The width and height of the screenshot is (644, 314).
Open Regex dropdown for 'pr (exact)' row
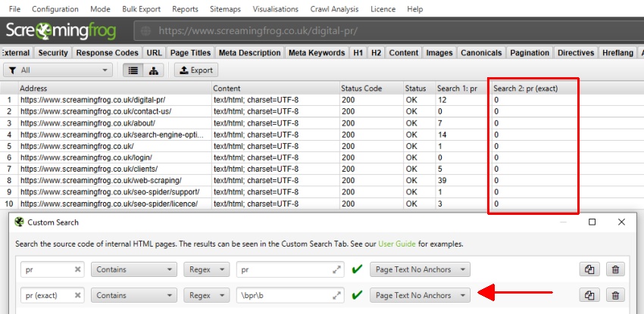pos(206,295)
